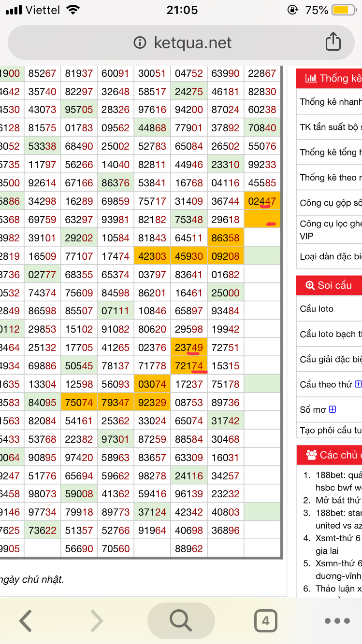Expand the plus next to Cầu theo thứ
Viewport: 362px width, 644px height.
[x=358, y=384]
